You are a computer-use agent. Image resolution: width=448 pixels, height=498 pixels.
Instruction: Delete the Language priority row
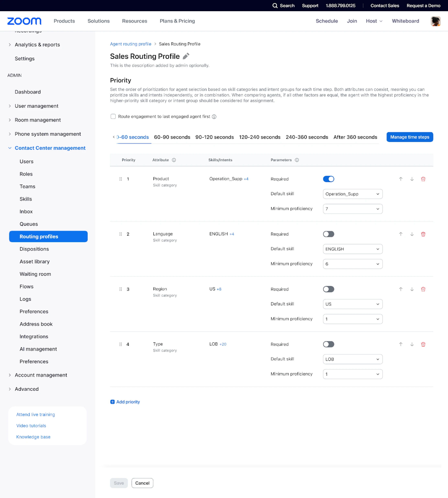[x=423, y=234]
